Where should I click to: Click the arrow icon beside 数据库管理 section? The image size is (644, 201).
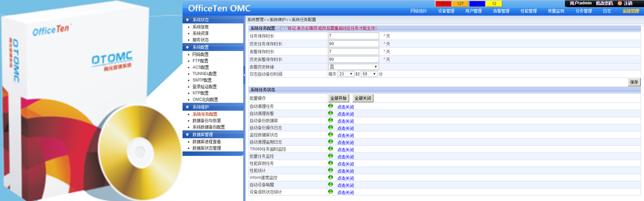click(x=187, y=135)
